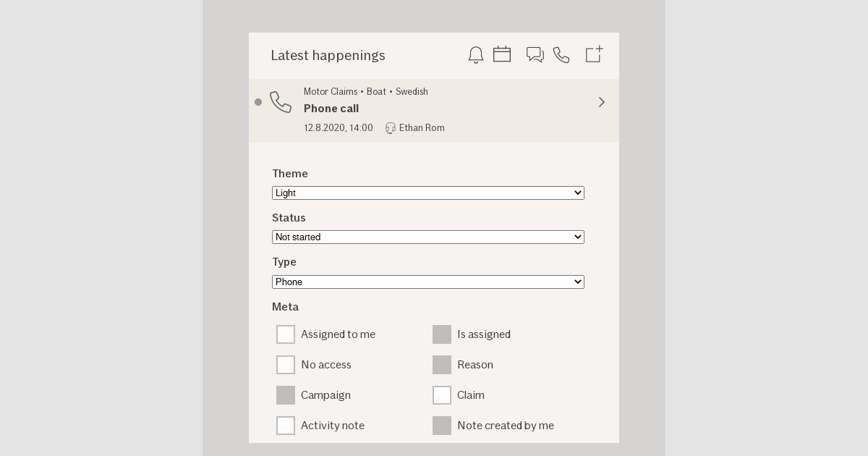The width and height of the screenshot is (868, 456).
Task: Check the No access checkbox
Action: pyautogui.click(x=286, y=365)
